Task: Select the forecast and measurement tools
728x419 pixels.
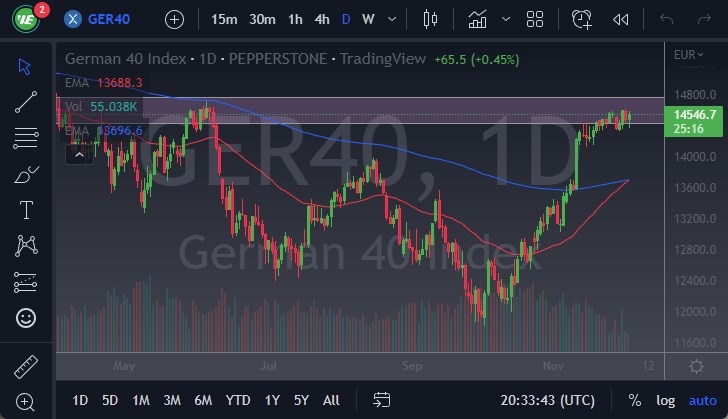Action: (x=26, y=282)
